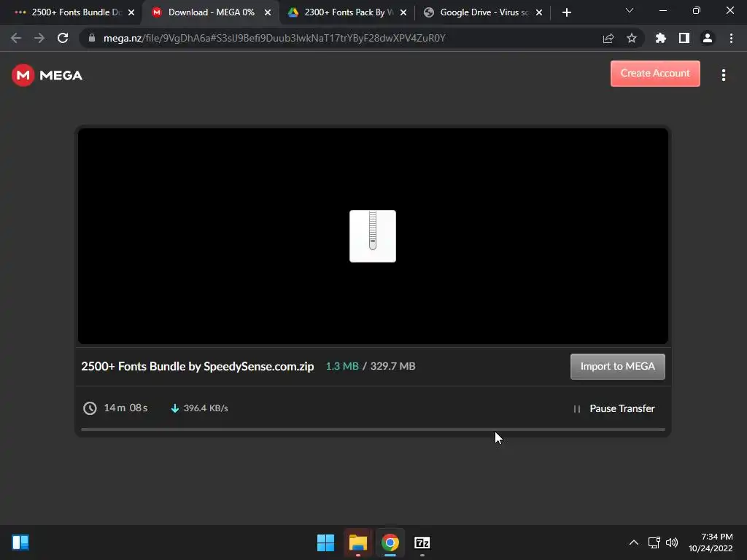Toggle Chrome side panel

coord(684,38)
